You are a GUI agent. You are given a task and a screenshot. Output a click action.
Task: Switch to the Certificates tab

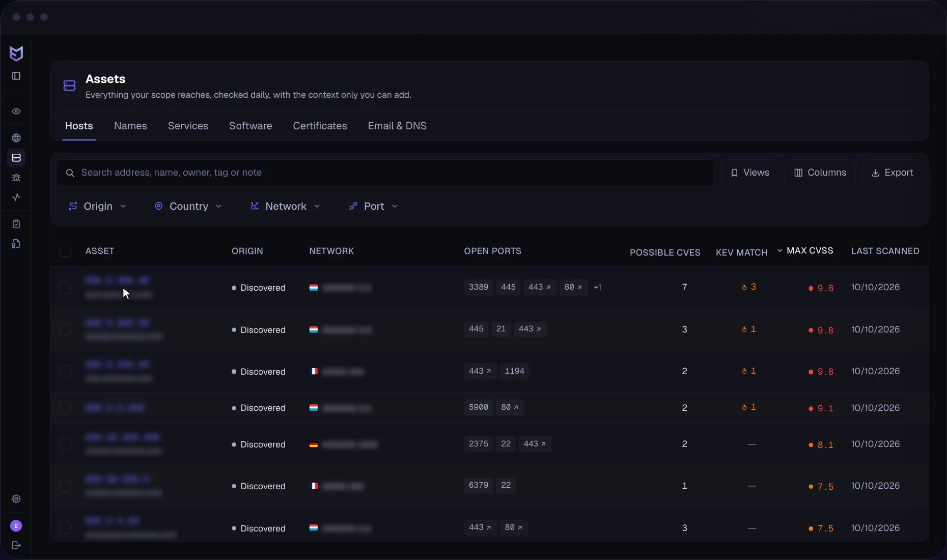(320, 126)
